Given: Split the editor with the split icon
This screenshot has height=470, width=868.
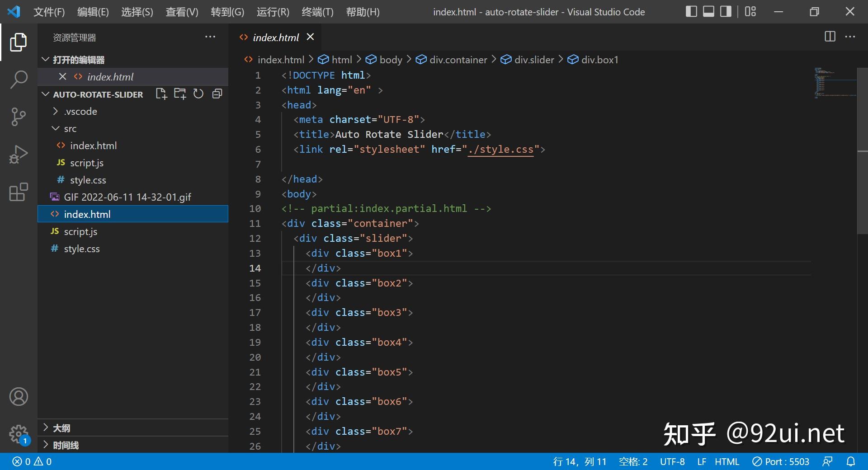Looking at the screenshot, I should [x=830, y=37].
